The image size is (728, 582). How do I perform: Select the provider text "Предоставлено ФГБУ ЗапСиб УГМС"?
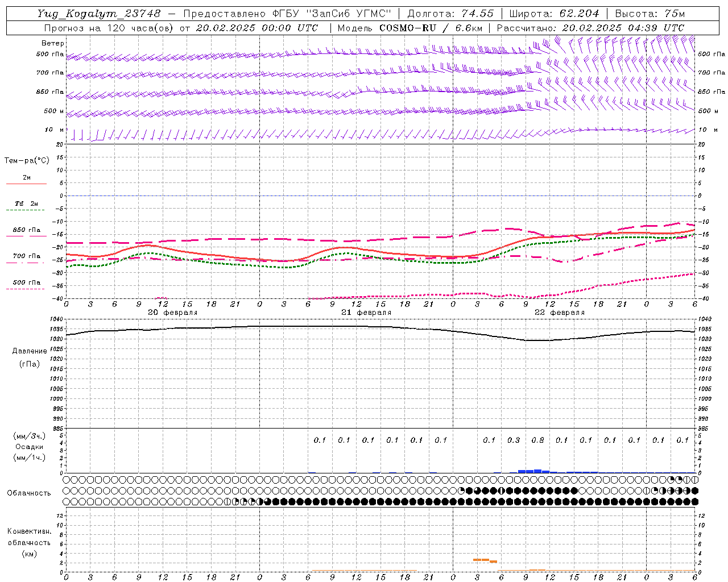[287, 14]
